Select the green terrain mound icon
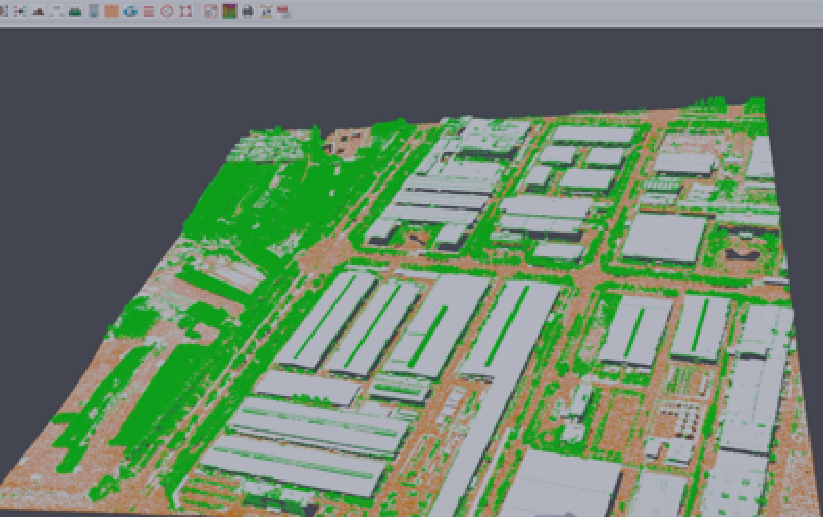 click(75, 12)
